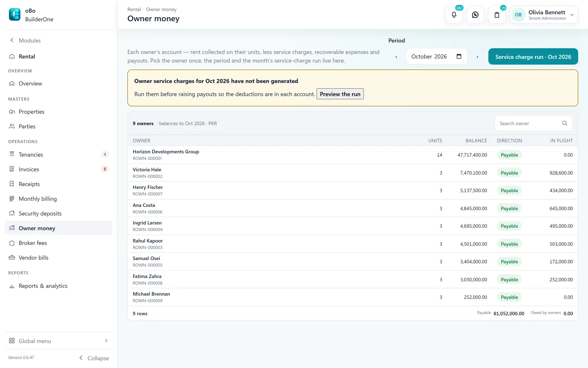This screenshot has height=368, width=588.
Task: Go to previous period arrow
Action: pos(396,57)
